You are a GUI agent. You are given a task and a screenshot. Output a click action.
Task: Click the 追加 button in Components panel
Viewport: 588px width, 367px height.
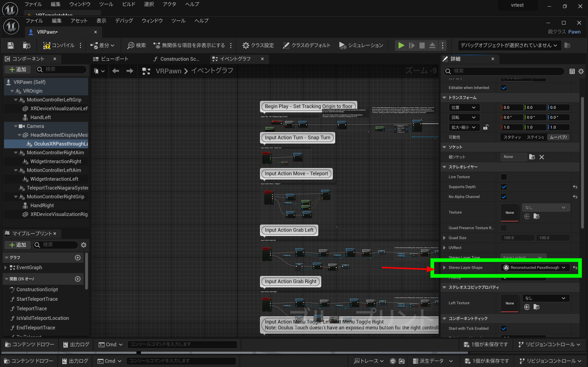pos(17,70)
